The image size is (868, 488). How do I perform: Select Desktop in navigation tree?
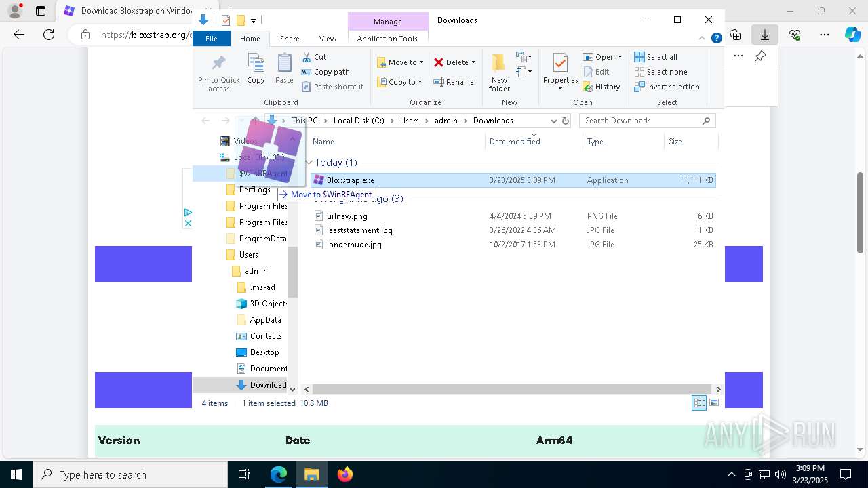(x=257, y=352)
